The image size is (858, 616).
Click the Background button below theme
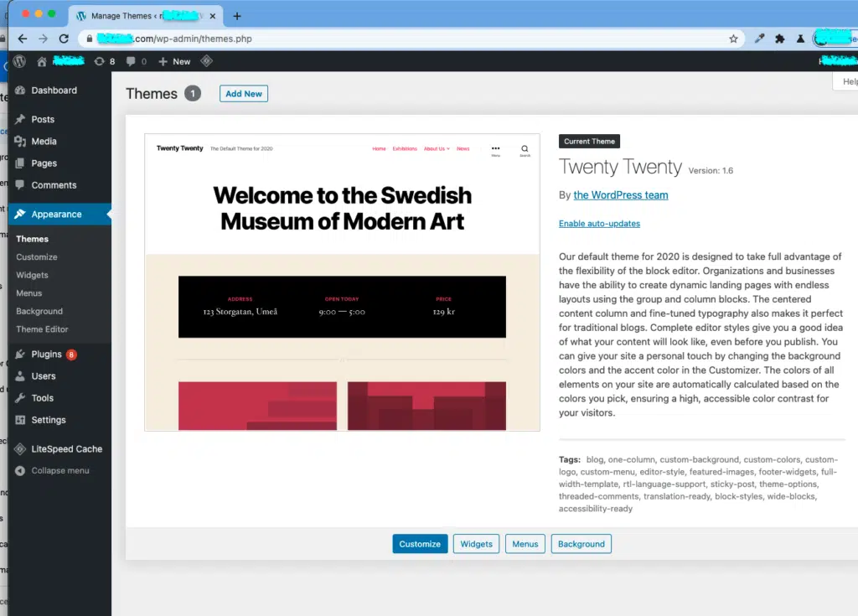pyautogui.click(x=581, y=544)
